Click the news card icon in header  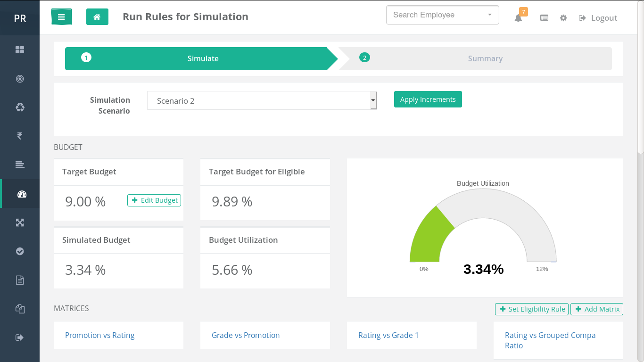click(544, 18)
